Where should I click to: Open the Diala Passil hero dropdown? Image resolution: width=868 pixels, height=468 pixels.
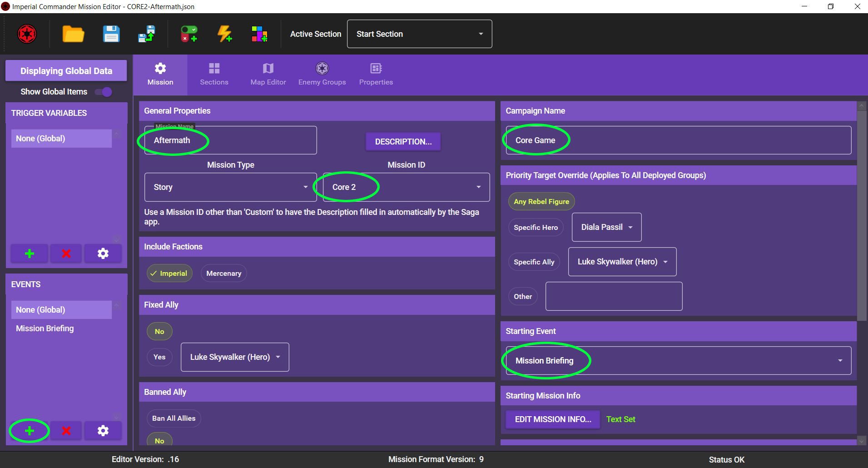[606, 227]
